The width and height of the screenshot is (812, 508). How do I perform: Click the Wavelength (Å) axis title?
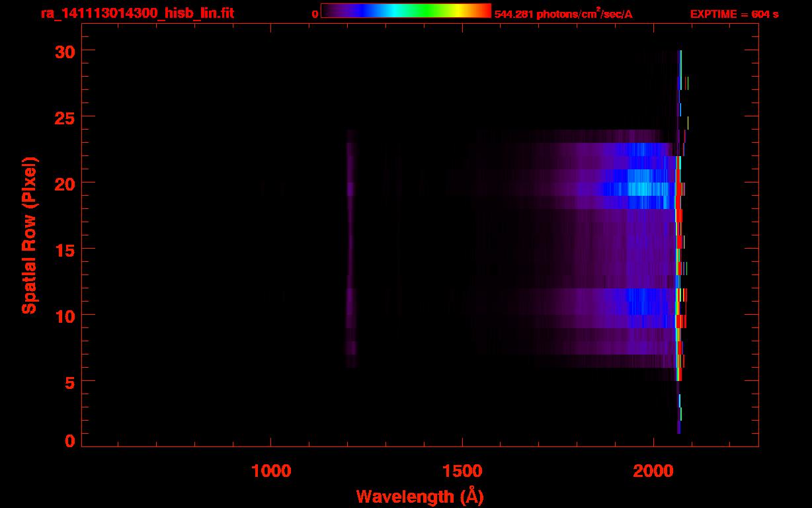420,497
